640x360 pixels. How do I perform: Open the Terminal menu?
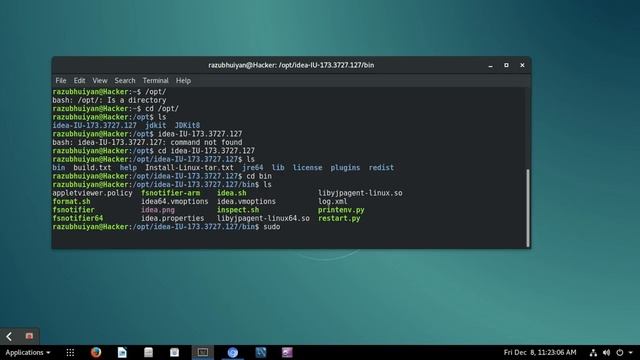coord(155,80)
